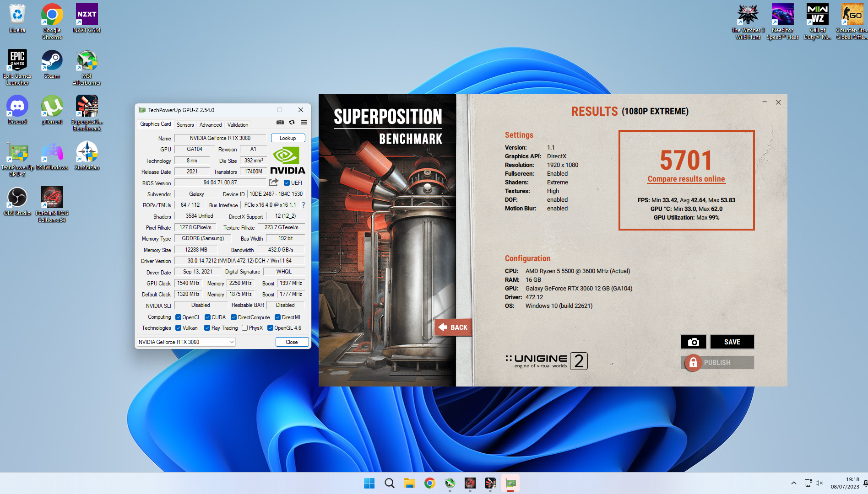The height and width of the screenshot is (494, 868).
Task: Launch the uTorrent desktop shortcut
Action: point(52,110)
